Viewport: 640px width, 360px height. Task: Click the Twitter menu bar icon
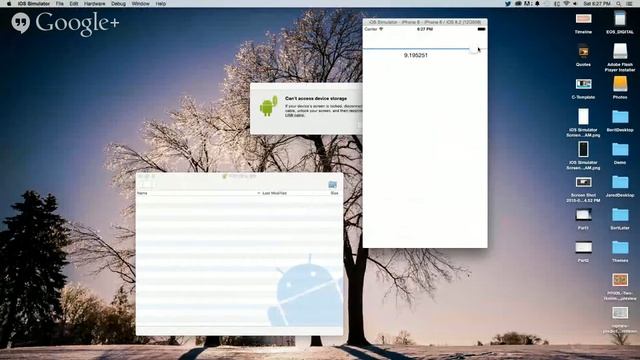pos(508,3)
